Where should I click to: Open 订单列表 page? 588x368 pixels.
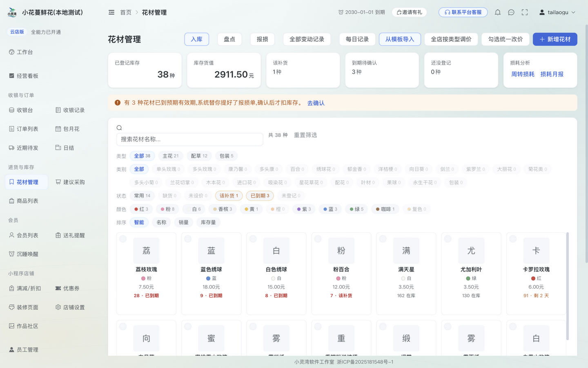pyautogui.click(x=24, y=129)
